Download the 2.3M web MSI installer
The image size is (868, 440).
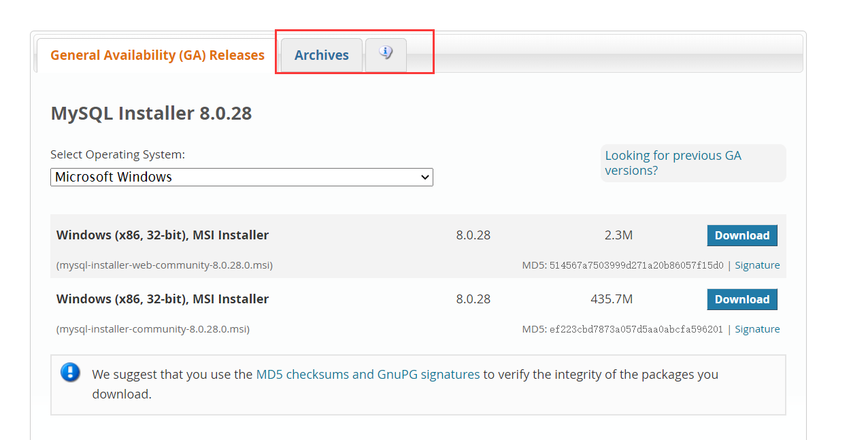742,235
